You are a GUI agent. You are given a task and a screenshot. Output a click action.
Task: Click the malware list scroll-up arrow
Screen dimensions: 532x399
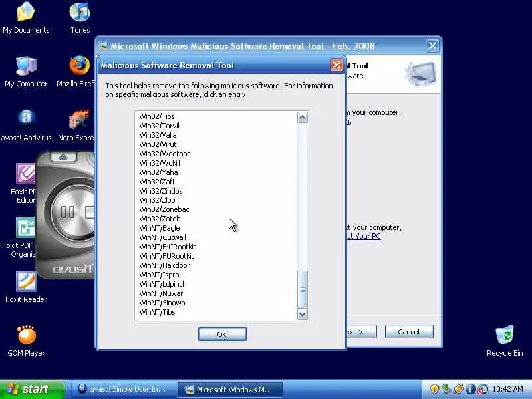tap(303, 118)
